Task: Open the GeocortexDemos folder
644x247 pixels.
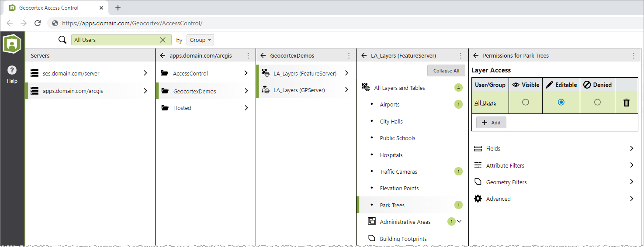Action: click(205, 91)
